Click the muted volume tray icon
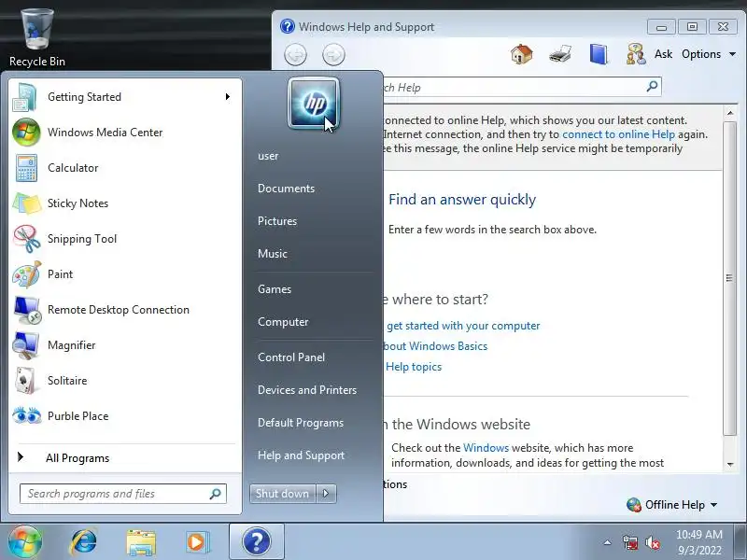The image size is (747, 560). [653, 542]
